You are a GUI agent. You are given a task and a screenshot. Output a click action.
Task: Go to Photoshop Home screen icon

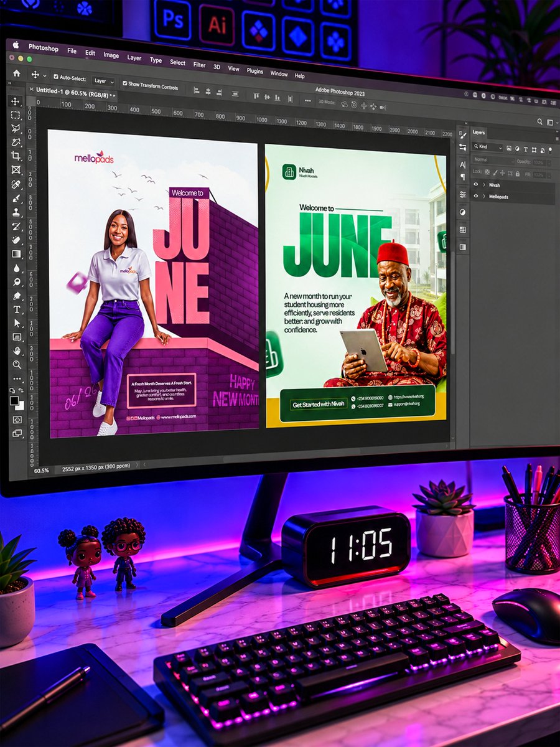pos(17,73)
